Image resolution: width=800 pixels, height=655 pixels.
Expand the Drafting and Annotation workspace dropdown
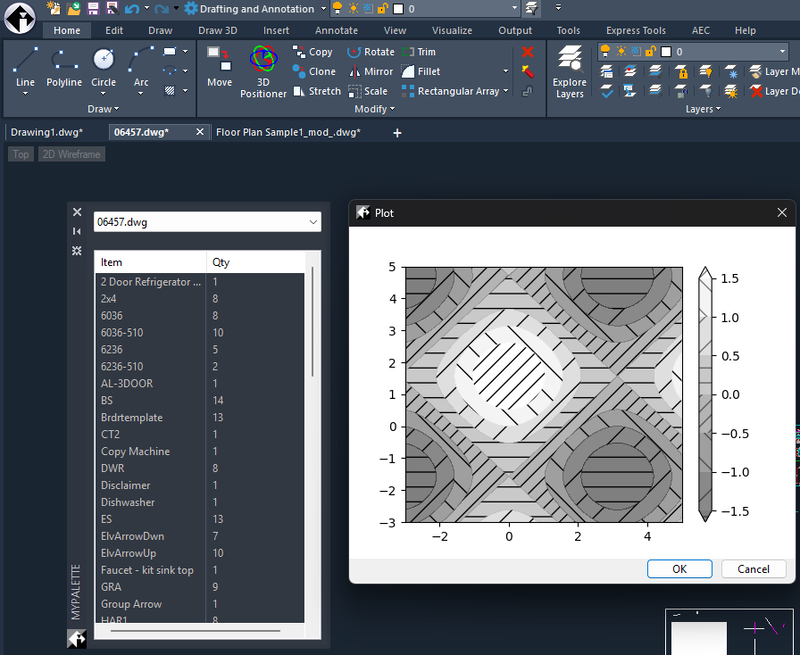pyautogui.click(x=322, y=9)
